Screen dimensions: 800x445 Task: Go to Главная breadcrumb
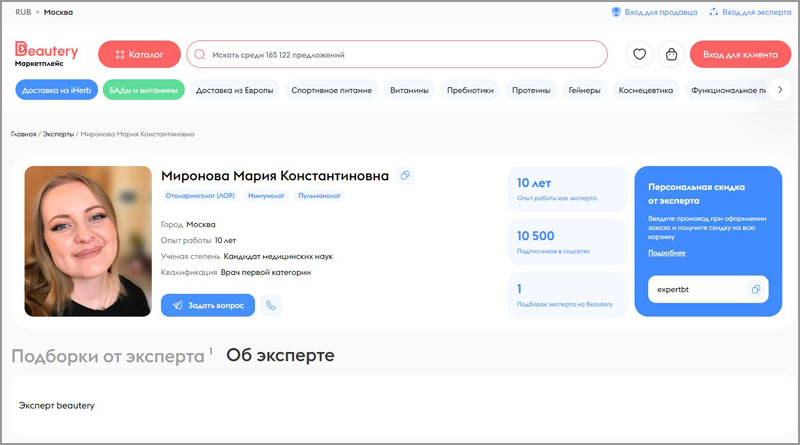23,134
